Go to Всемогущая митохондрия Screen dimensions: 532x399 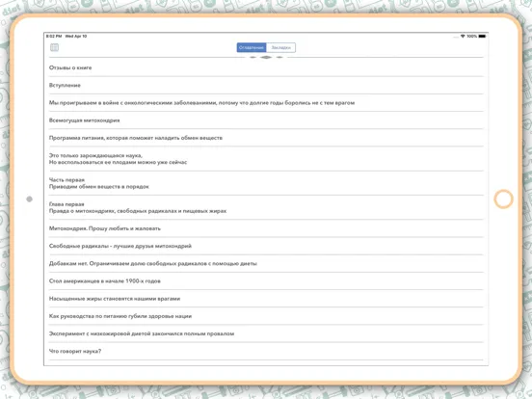[266, 120]
